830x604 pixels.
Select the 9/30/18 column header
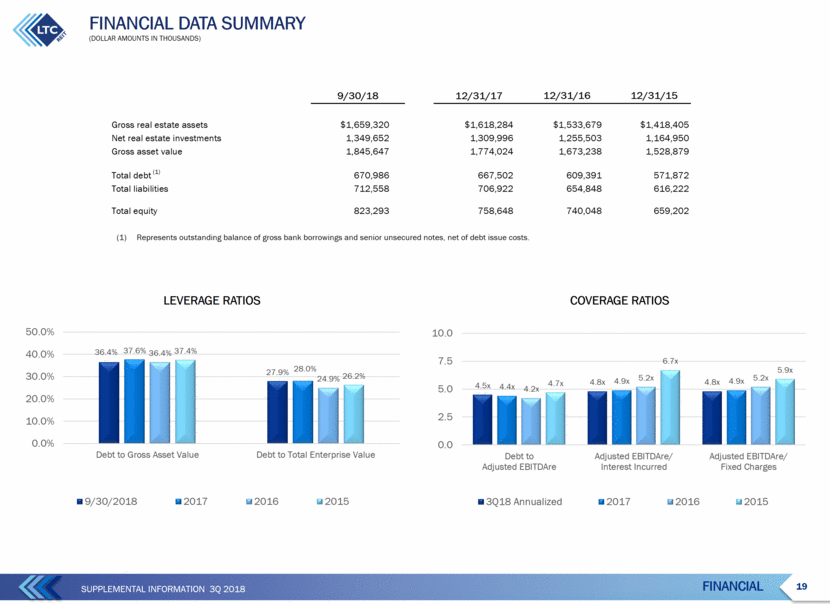(x=358, y=96)
